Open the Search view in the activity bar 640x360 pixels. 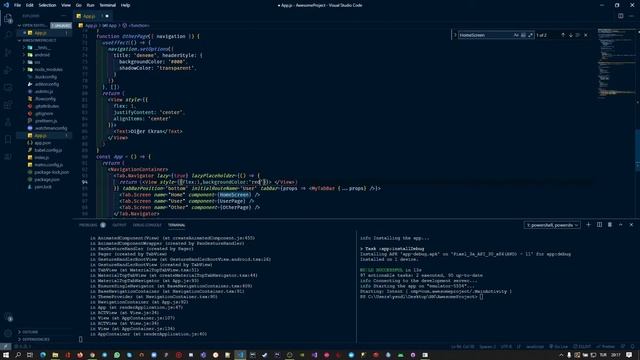click(x=8, y=36)
